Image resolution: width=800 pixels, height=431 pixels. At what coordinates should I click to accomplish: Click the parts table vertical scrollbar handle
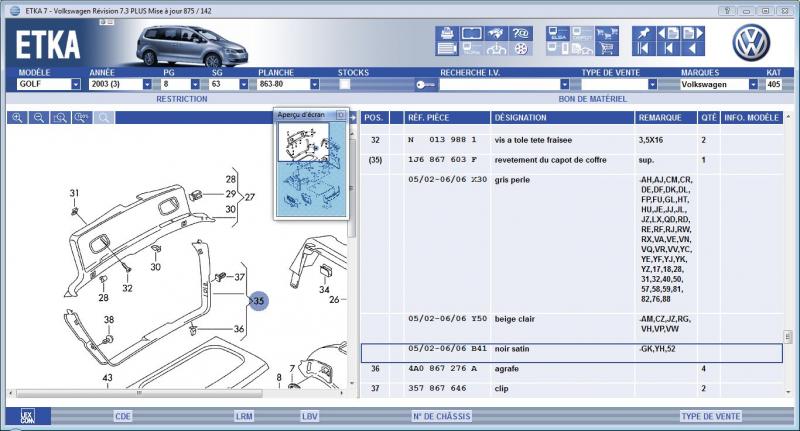click(x=788, y=337)
